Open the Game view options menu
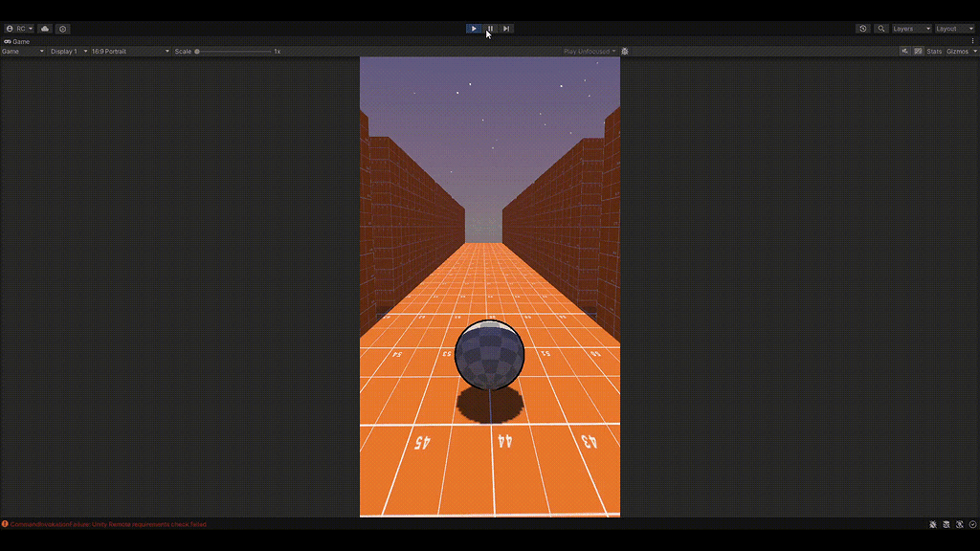Viewport: 980px width, 551px height. (974, 40)
